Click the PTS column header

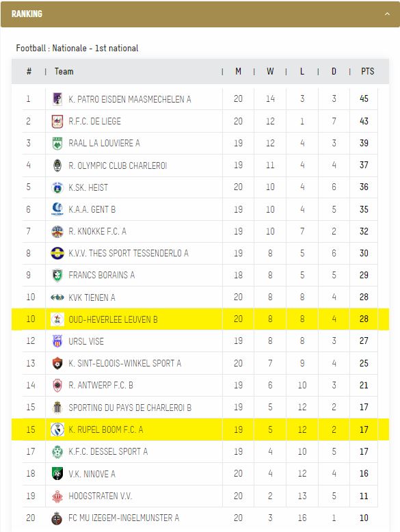(x=367, y=71)
